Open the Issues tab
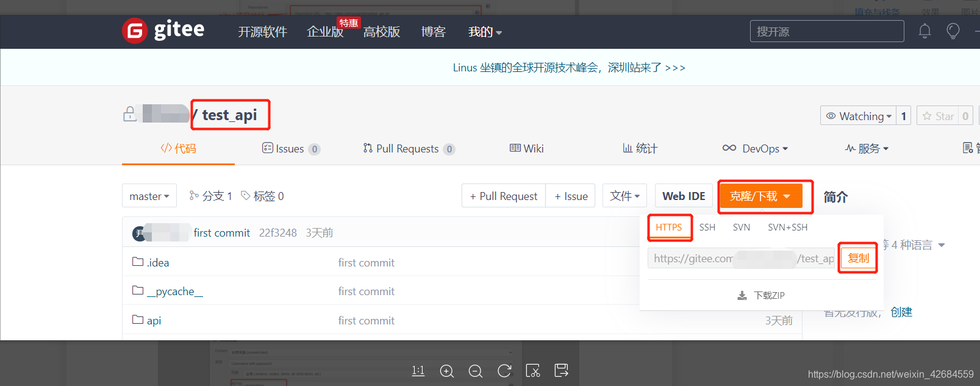 [291, 148]
